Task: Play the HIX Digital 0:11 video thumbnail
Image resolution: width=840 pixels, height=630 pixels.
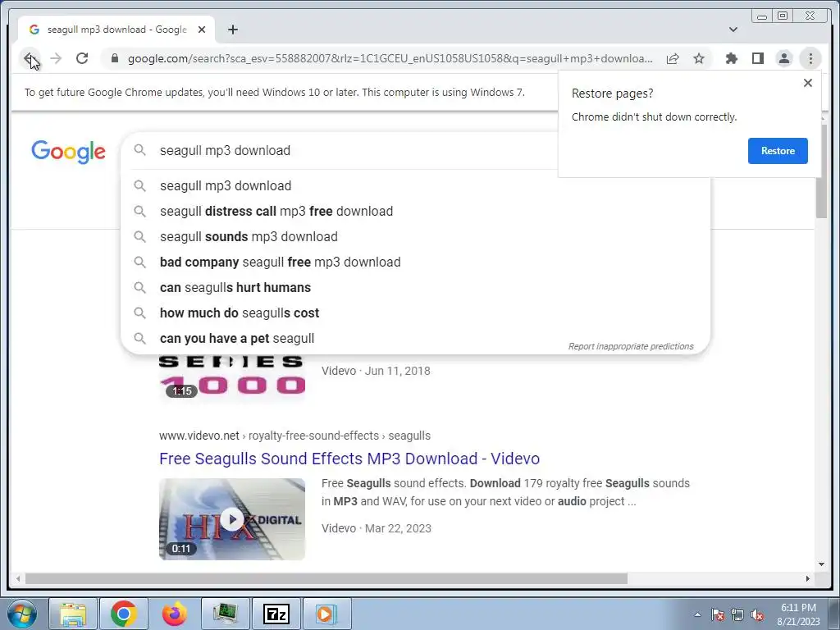Action: [232, 519]
